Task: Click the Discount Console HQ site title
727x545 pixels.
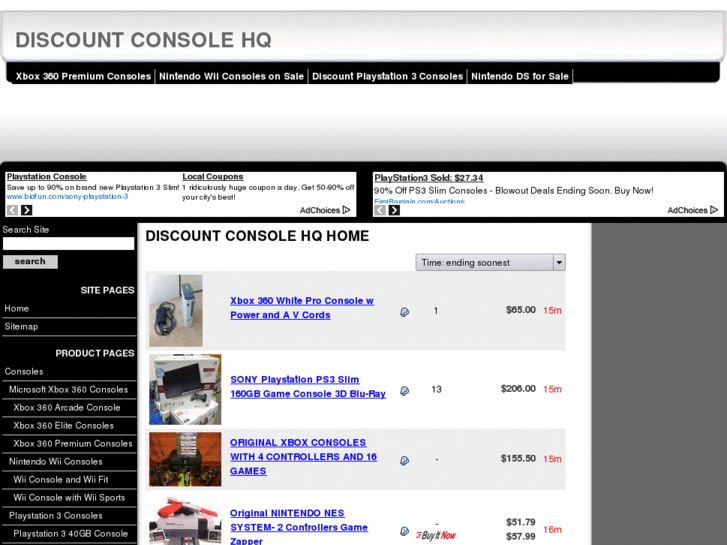Action: tap(143, 40)
